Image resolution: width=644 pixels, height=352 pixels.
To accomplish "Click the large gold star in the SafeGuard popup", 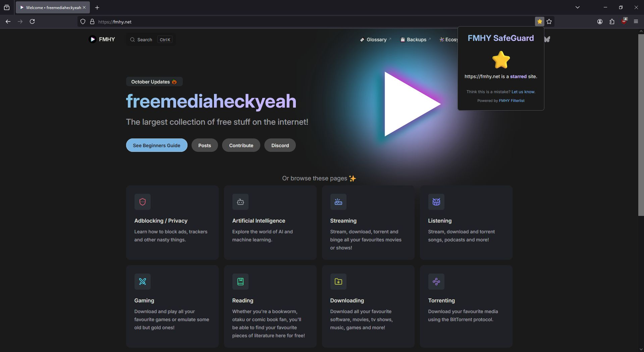I will click(x=501, y=60).
